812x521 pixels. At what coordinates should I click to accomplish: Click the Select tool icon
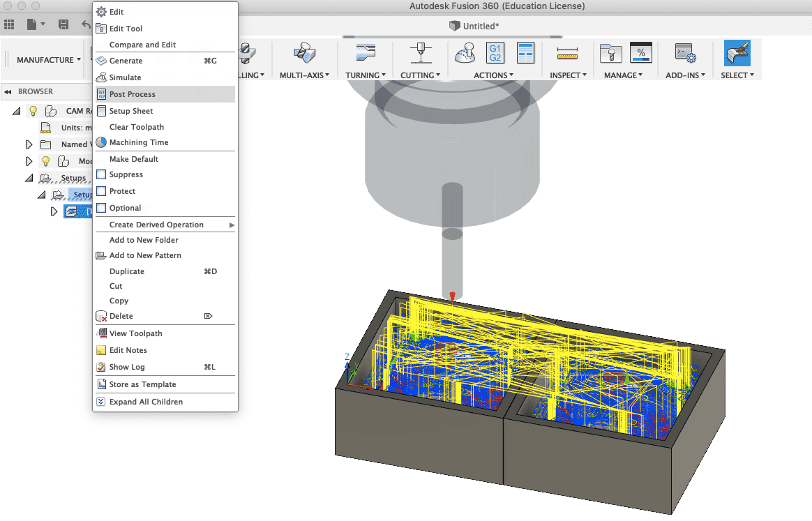pos(737,53)
